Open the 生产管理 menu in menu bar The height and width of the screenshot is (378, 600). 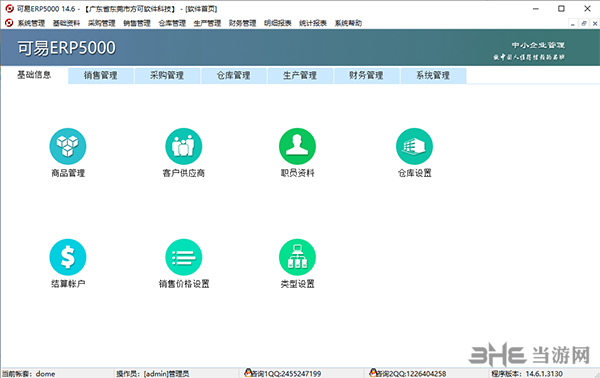point(207,23)
